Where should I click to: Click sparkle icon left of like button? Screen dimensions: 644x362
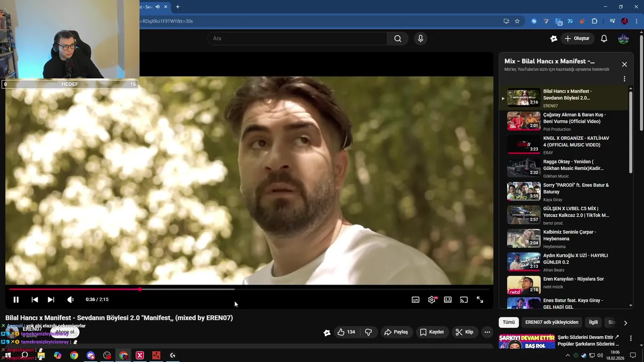pos(327,332)
